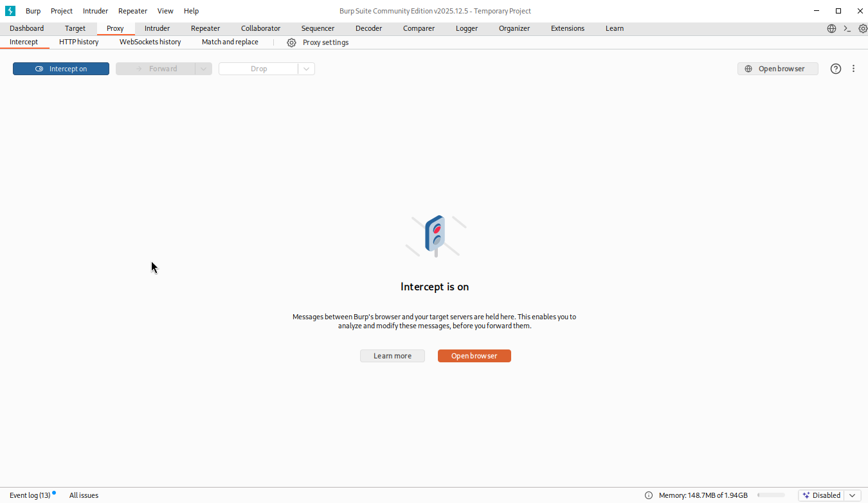This screenshot has width=868, height=503.
Task: Expand the Forward button dropdown arrow
Action: click(x=203, y=69)
